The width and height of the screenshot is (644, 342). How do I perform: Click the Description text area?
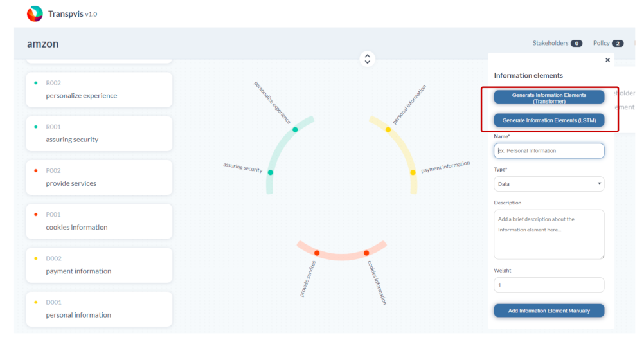549,234
